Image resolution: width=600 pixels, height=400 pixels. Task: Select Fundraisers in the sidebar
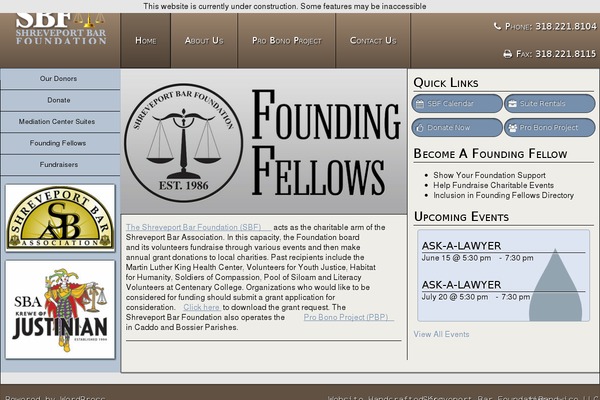[x=60, y=165]
